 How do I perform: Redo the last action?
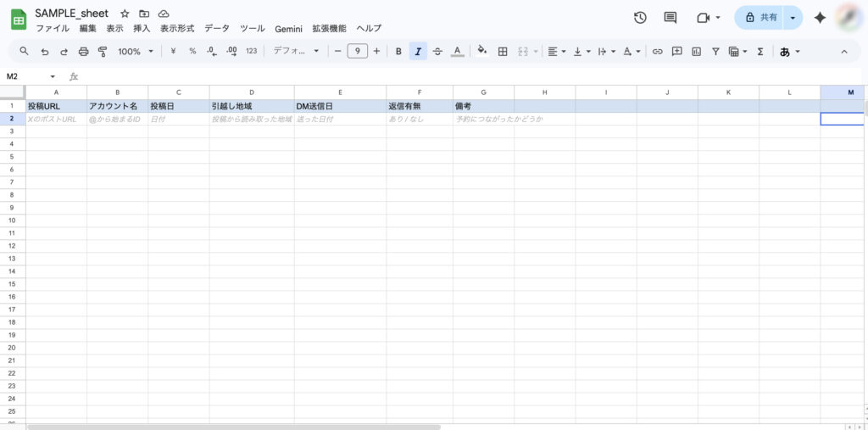[64, 52]
